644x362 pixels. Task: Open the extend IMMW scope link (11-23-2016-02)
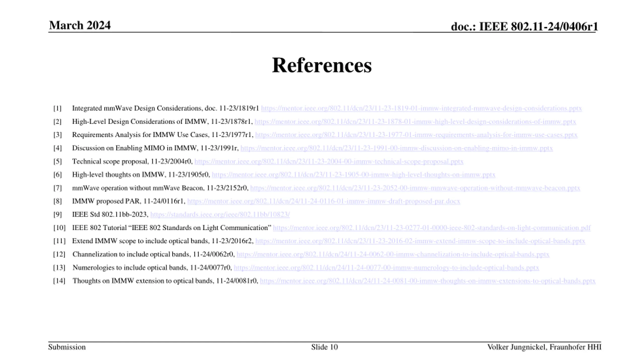[x=420, y=241]
